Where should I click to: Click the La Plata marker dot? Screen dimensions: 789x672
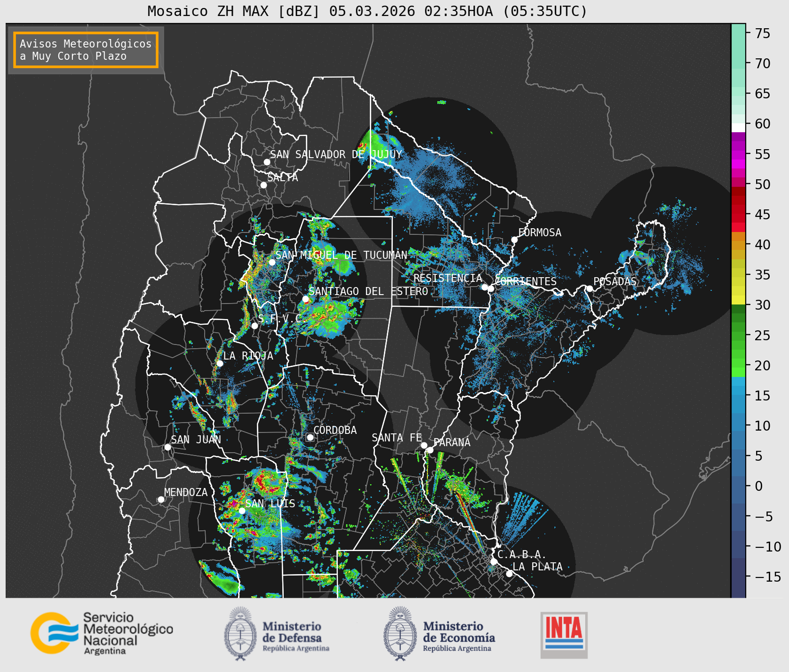pos(509,573)
